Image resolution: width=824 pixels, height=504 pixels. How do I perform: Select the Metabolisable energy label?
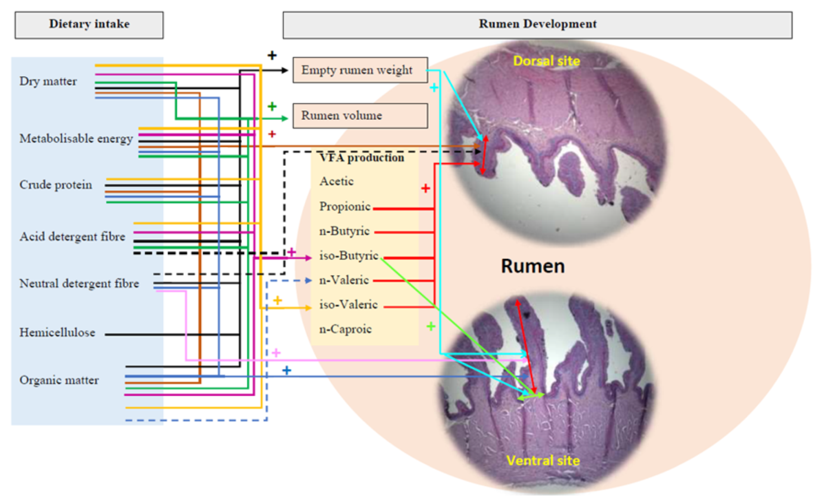click(x=76, y=139)
